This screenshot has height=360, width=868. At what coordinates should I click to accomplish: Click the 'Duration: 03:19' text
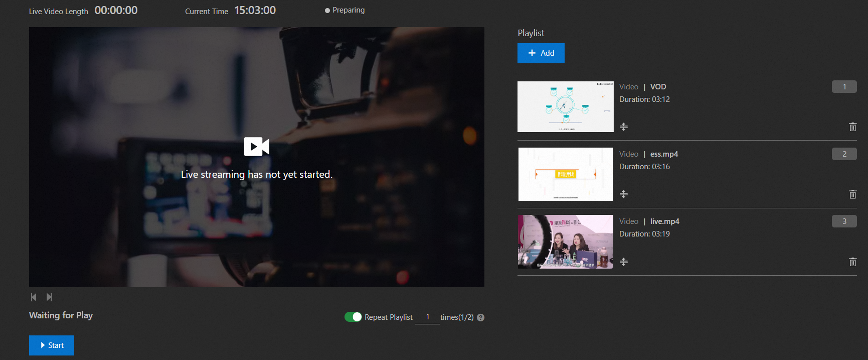pyautogui.click(x=644, y=234)
